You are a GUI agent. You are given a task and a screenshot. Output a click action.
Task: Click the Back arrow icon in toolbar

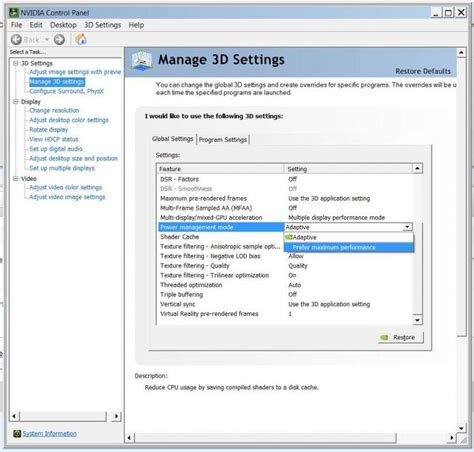pos(16,40)
